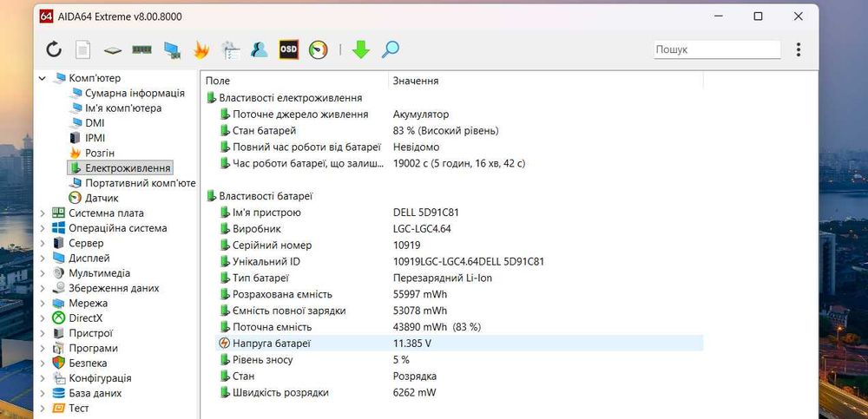The width and height of the screenshot is (868, 419).
Task: Click the Refresh toolbar icon
Action: point(54,49)
